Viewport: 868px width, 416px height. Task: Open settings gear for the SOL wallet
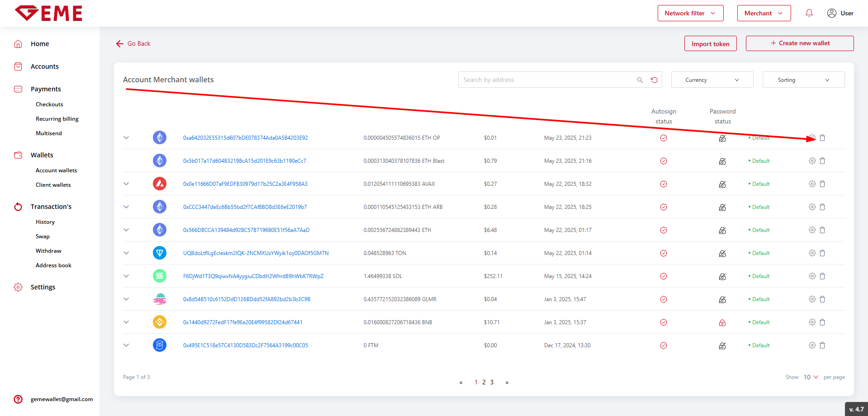tap(812, 276)
